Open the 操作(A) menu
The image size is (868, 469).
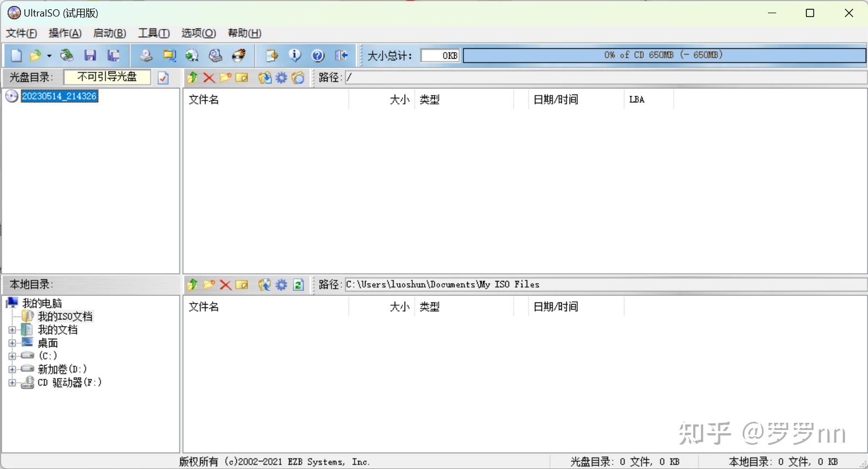[65, 33]
